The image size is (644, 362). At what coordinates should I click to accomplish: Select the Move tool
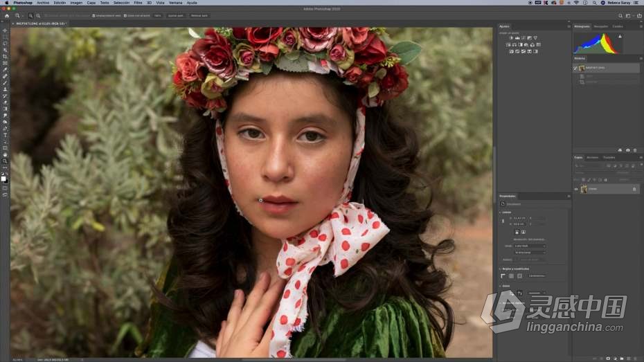tap(5, 30)
